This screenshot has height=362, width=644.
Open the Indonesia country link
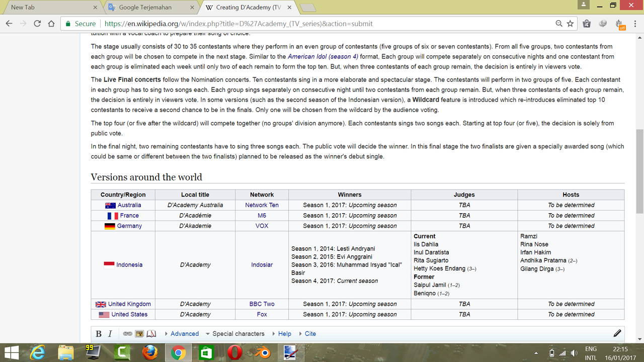click(x=129, y=265)
